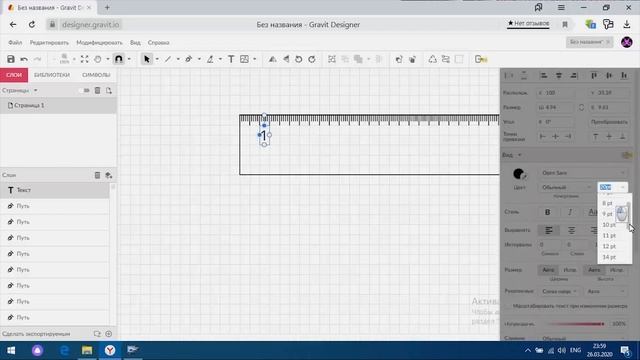The height and width of the screenshot is (360, 640).
Task: Select Страница 1 in the pages list
Action: pyautogui.click(x=58, y=105)
